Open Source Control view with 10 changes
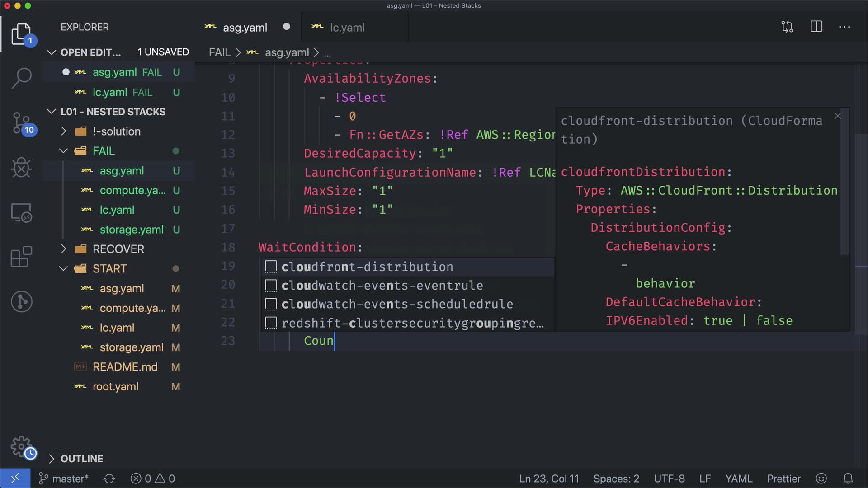The height and width of the screenshot is (488, 868). [x=21, y=123]
